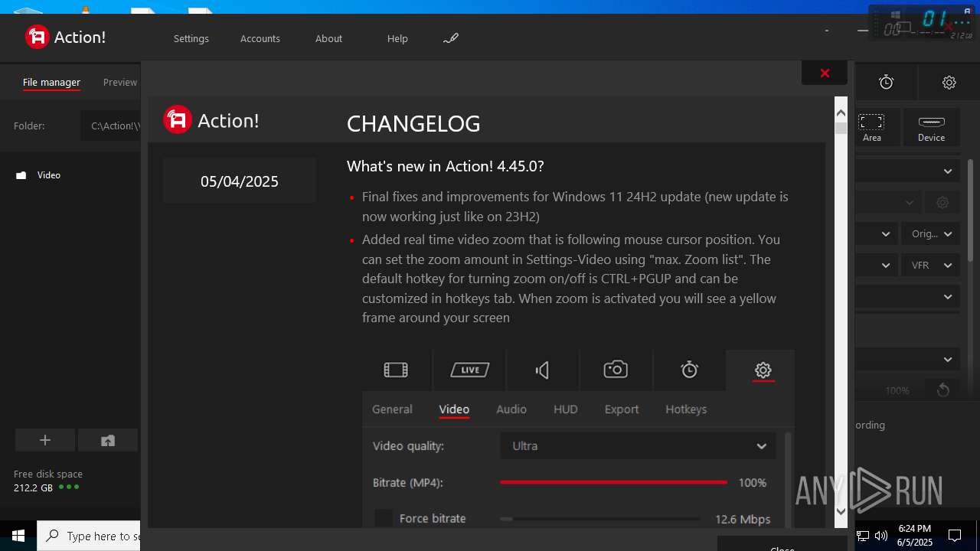Click the taskbar search box

click(x=89, y=536)
